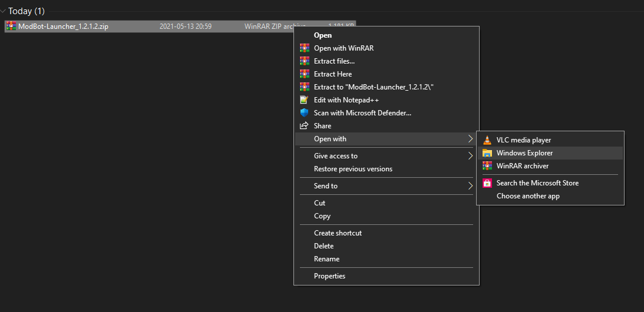Click the WinRAR ZIP archive type cell

click(x=269, y=26)
